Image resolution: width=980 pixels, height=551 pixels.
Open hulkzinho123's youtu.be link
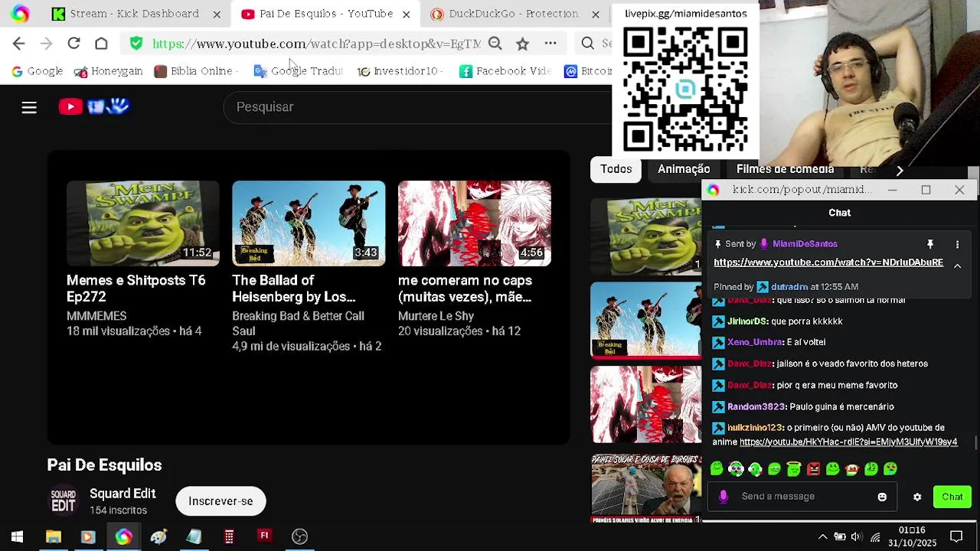click(x=848, y=442)
